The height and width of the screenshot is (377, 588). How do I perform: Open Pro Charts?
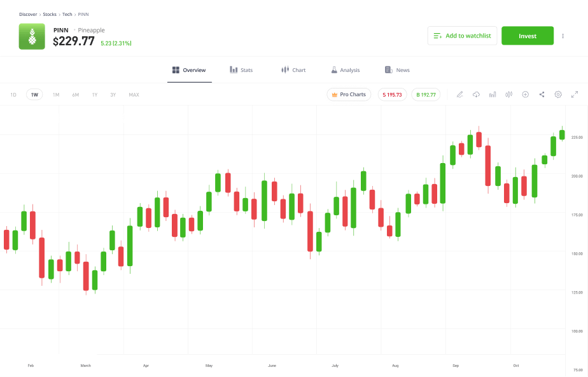click(349, 94)
